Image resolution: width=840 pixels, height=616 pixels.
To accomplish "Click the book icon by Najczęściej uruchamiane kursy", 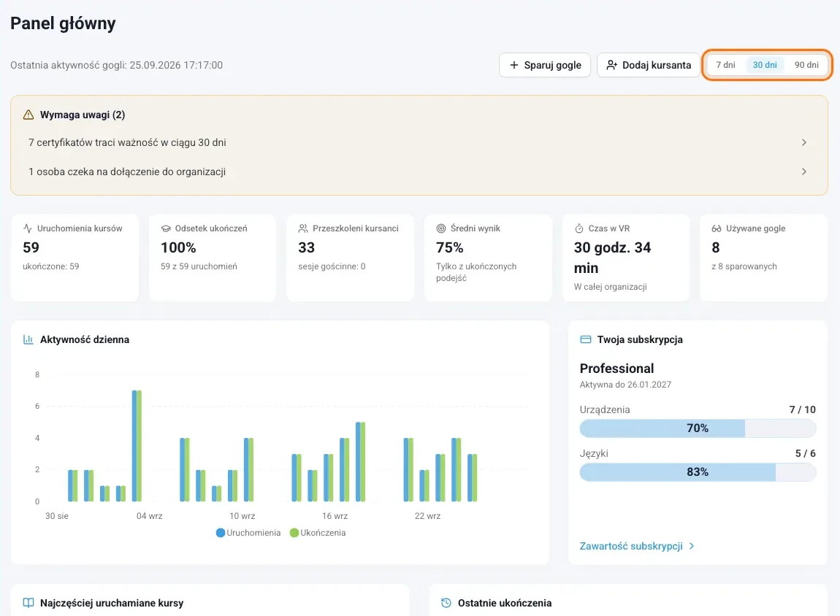I will [x=28, y=603].
